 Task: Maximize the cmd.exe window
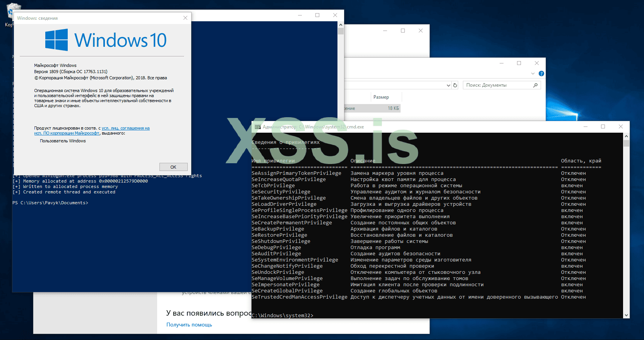click(603, 127)
